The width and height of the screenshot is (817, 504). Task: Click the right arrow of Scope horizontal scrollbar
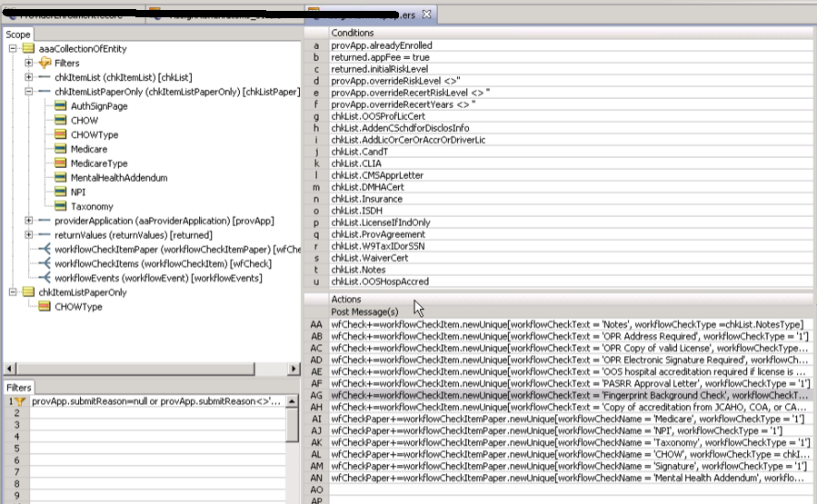294,369
